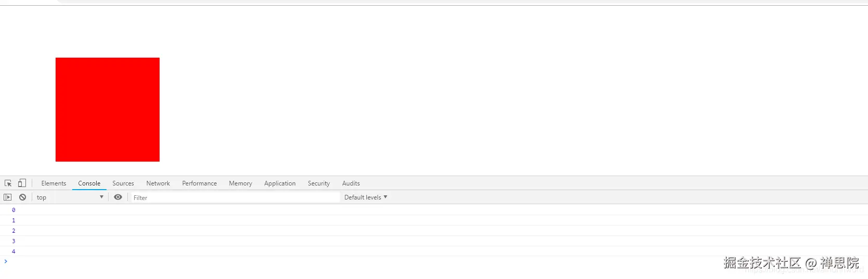Select console log line 4
Image resolution: width=868 pixels, height=279 pixels.
click(x=434, y=251)
